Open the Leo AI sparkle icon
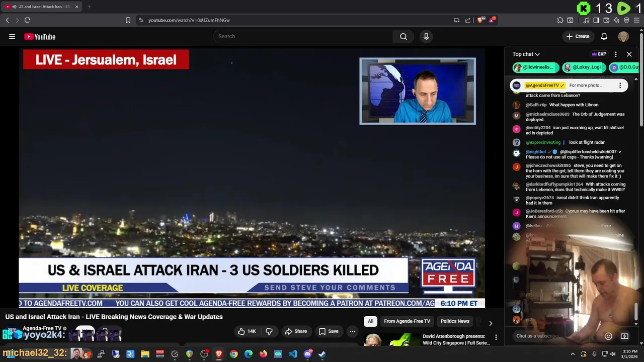 pos(616,20)
